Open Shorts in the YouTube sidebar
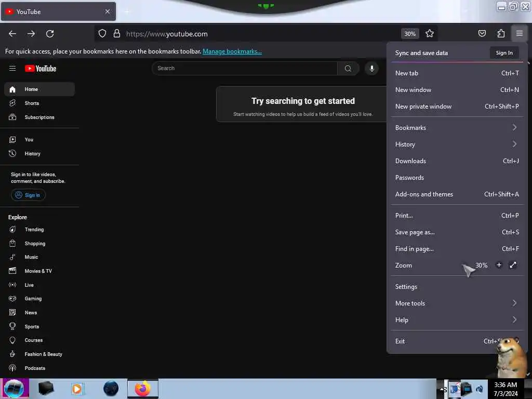 click(39, 103)
